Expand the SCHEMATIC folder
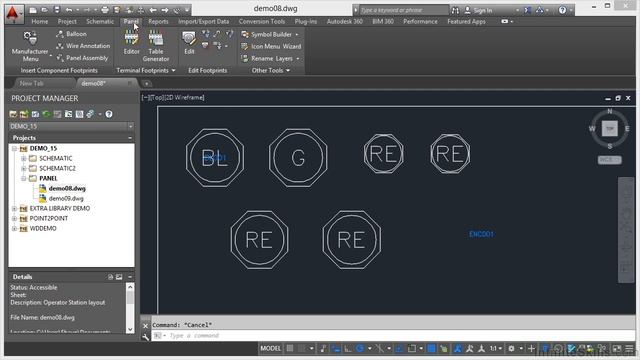This screenshot has width=640, height=360. (24, 158)
